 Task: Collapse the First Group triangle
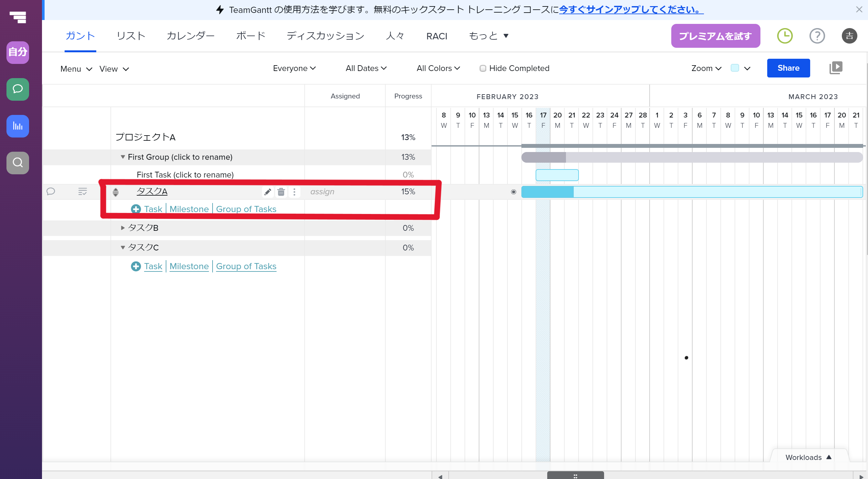tap(123, 157)
